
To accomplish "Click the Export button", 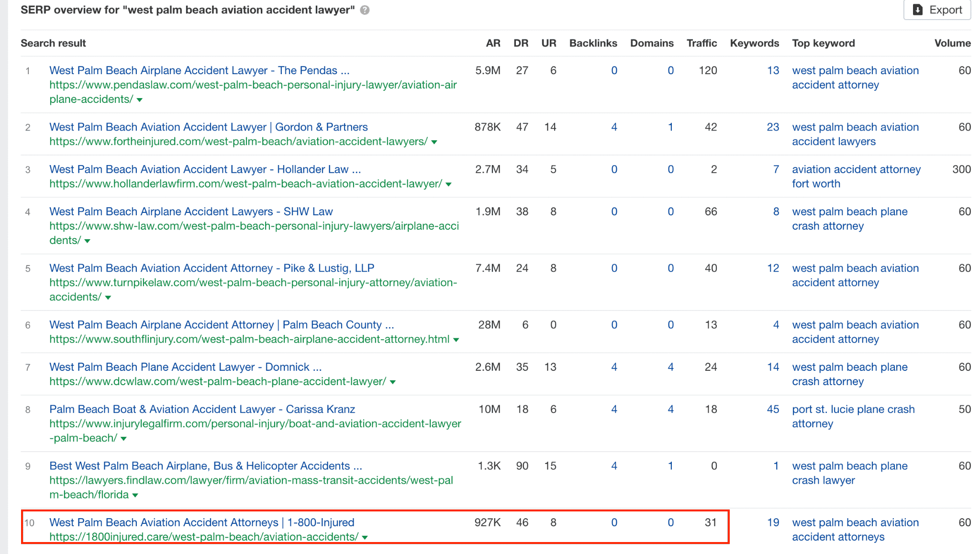I will (937, 10).
